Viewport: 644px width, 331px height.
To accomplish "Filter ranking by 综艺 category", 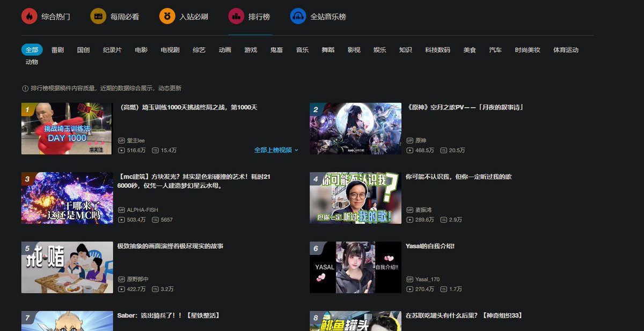I will tap(199, 50).
